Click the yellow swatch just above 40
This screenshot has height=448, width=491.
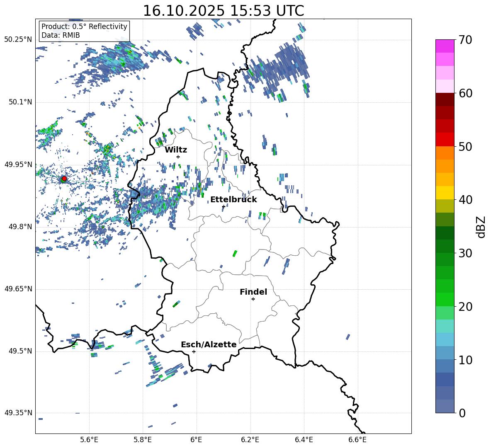(x=445, y=193)
